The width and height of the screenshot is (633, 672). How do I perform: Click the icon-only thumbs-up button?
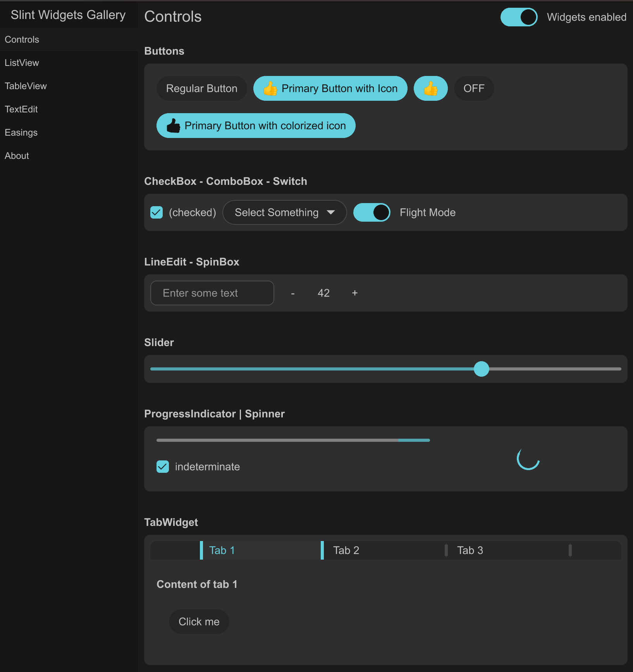click(430, 89)
